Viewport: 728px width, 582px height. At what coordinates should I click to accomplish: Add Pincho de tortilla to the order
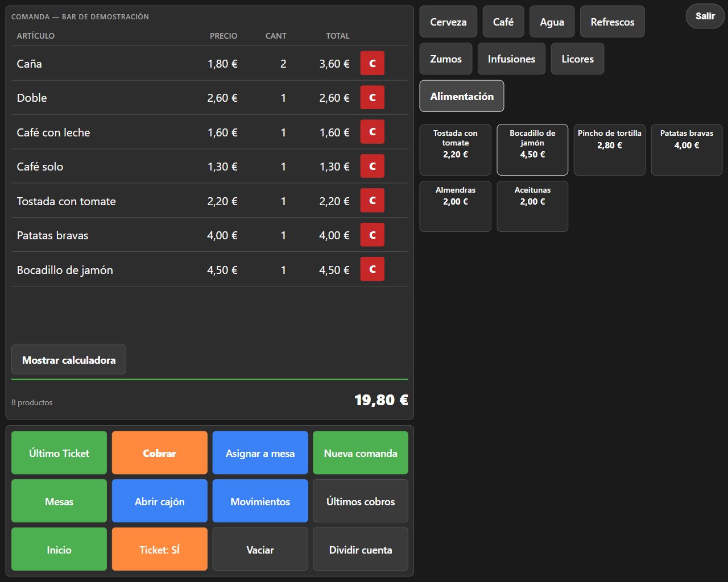[x=610, y=149]
